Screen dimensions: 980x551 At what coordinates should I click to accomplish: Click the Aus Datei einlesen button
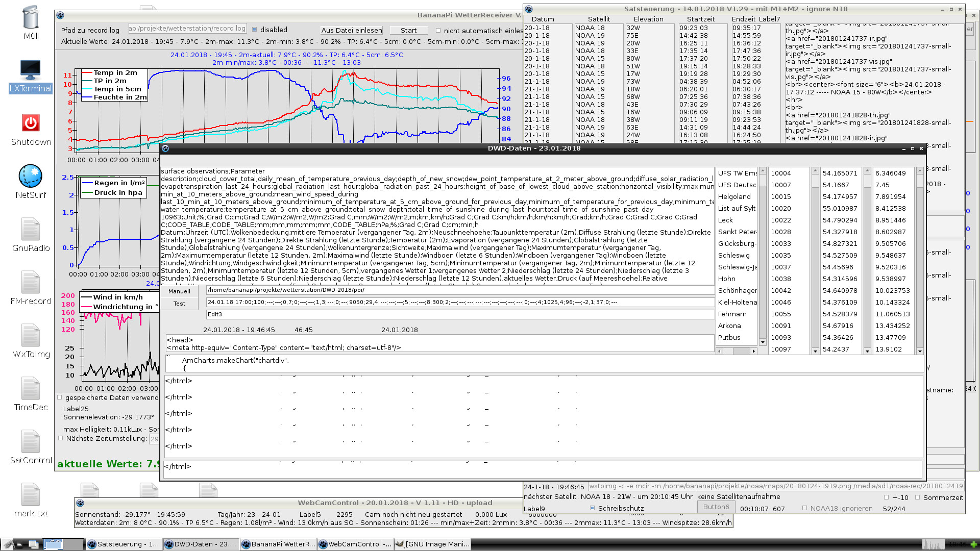coord(351,30)
